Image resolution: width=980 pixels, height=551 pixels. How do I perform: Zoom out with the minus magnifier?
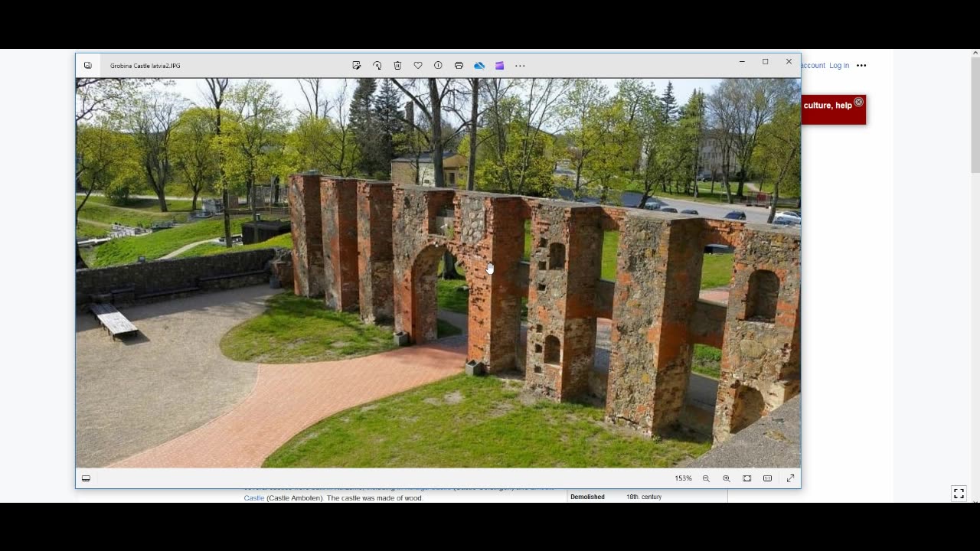pos(706,478)
